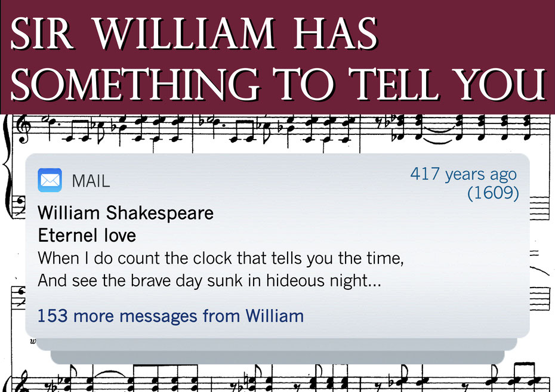The height and width of the screenshot is (392, 555).
Task: Click the (1609) year label
Action: pos(493,193)
